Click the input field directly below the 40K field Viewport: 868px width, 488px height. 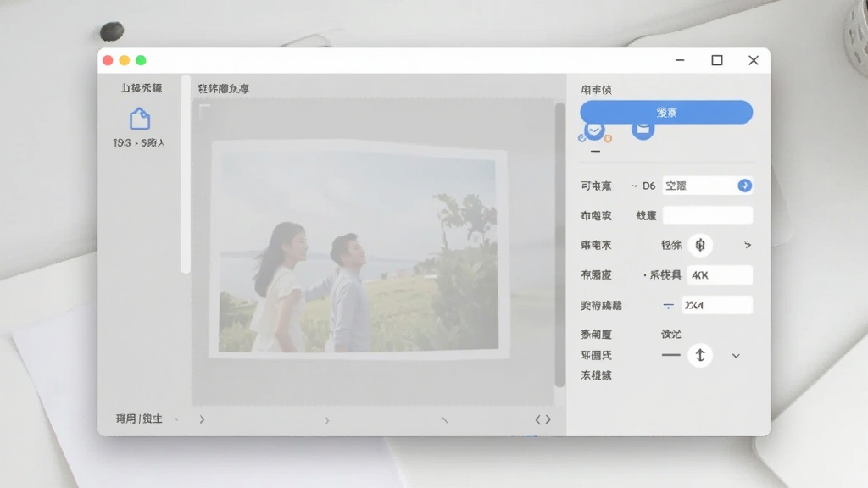pyautogui.click(x=717, y=305)
